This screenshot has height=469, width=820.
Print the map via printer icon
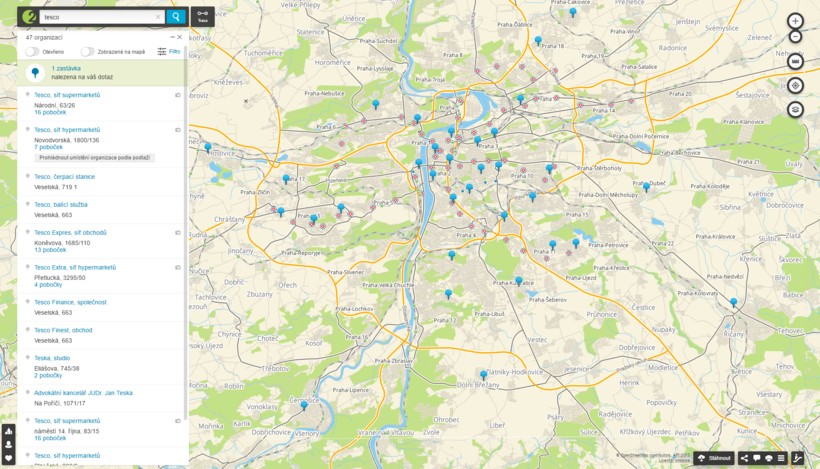point(769,458)
